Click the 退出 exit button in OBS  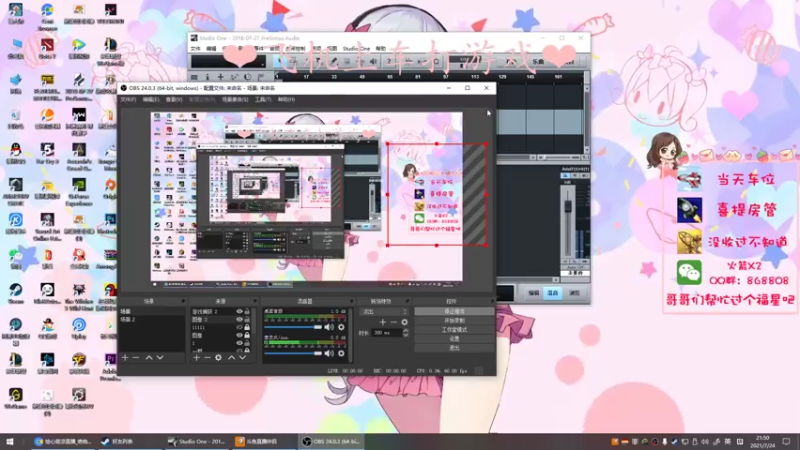[454, 348]
